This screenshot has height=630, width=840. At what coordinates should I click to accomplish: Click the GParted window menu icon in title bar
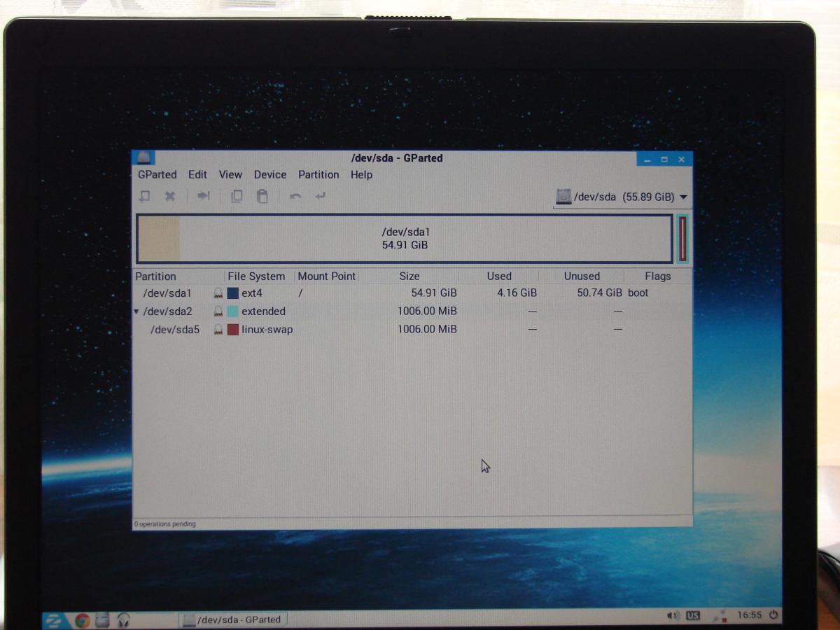pyautogui.click(x=144, y=158)
